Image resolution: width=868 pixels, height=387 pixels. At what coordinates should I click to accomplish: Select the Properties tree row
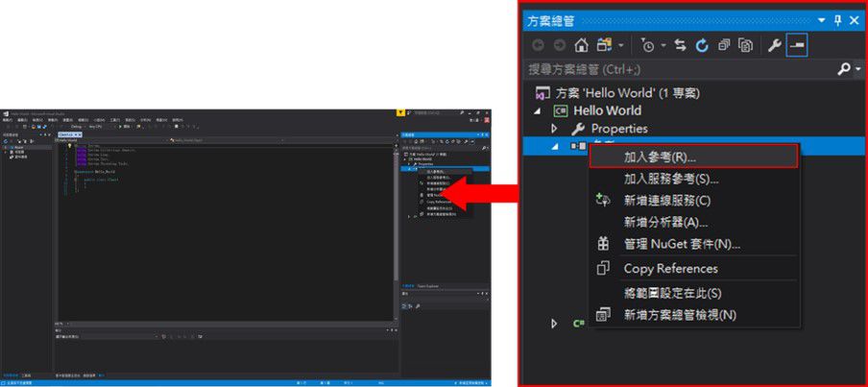[693, 129]
